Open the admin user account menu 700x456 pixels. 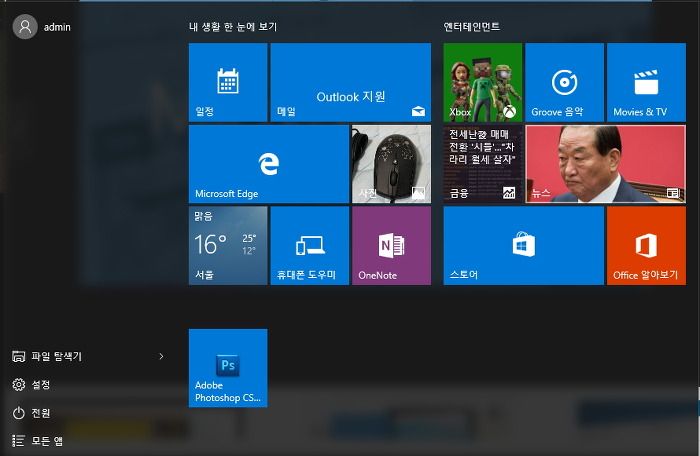point(42,27)
